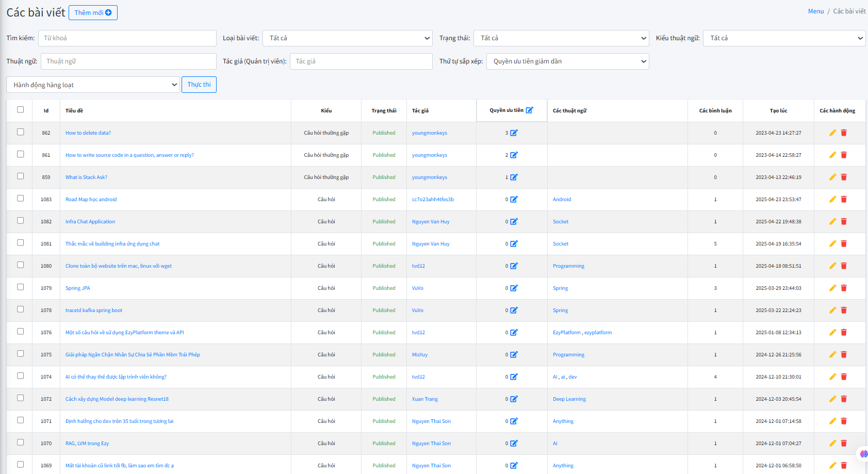Open author MisYuy link
Viewport: 868px width, 474px height.
pos(420,354)
